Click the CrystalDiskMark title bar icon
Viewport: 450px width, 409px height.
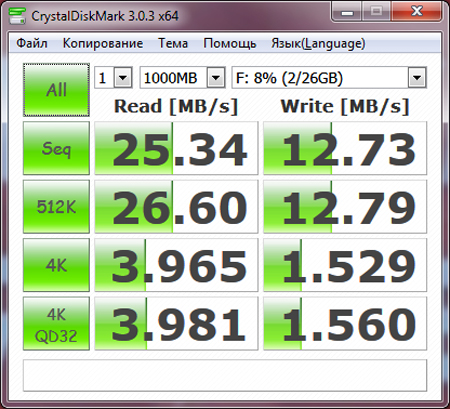[x=17, y=16]
